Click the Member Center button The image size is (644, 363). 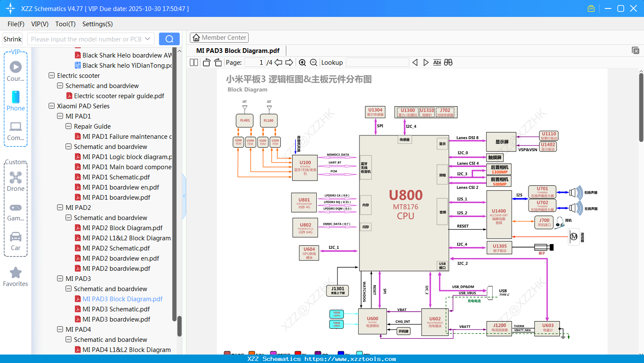[219, 38]
